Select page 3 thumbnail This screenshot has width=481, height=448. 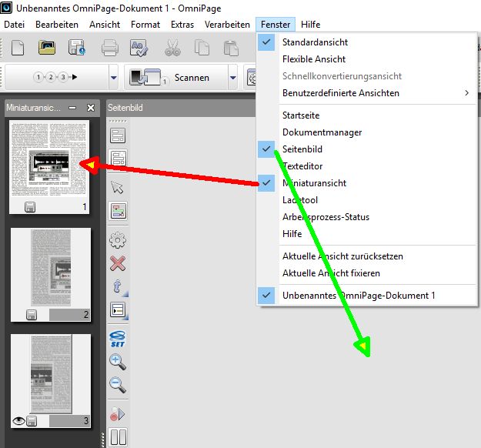click(x=51, y=381)
